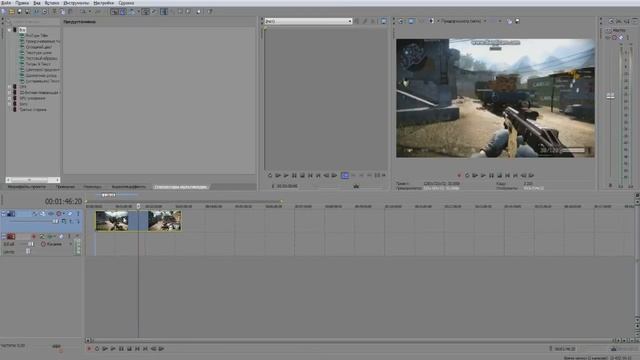Toggle loop playback in the bottom transport
This screenshot has width=640, height=360.
(x=97, y=349)
